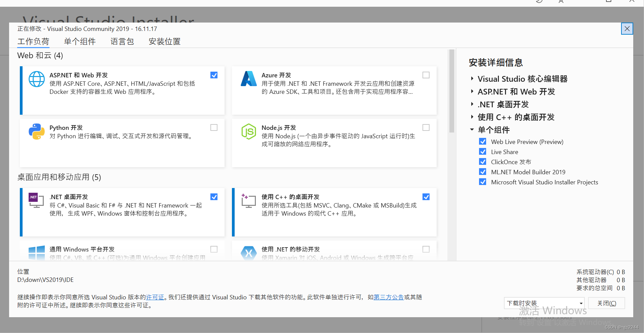This screenshot has width=644, height=333.
Task: Expand ASP.NET 和 Web 开发 details
Action: point(472,91)
